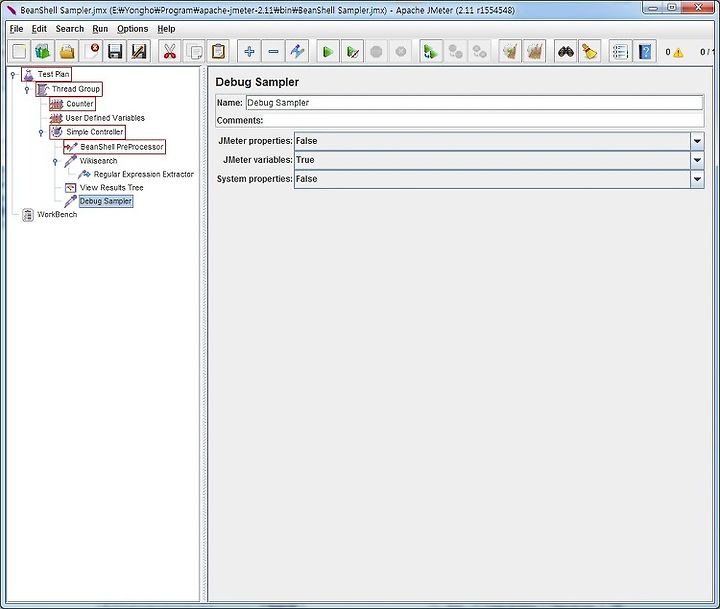Select User Defined Variables in tree
The width and height of the screenshot is (720, 609).
pos(97,118)
